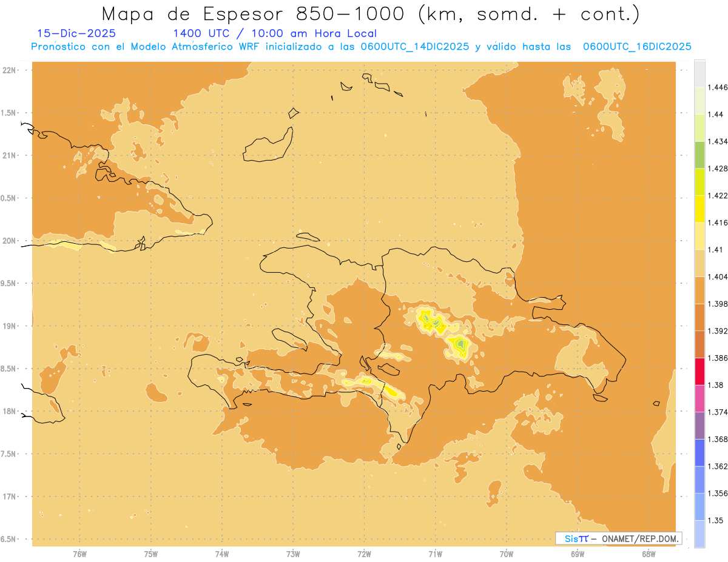
Task: Click the 1.5N axis label
Action: [x=9, y=113]
